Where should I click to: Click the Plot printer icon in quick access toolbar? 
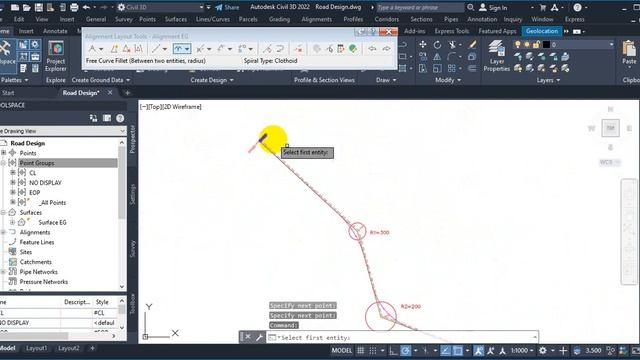74,7
